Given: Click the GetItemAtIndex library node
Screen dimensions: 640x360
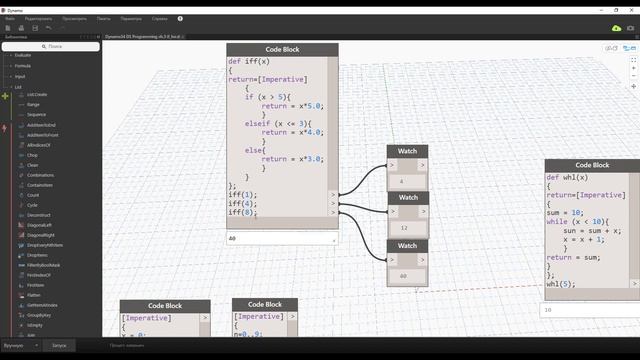Looking at the screenshot, I should coord(42,305).
